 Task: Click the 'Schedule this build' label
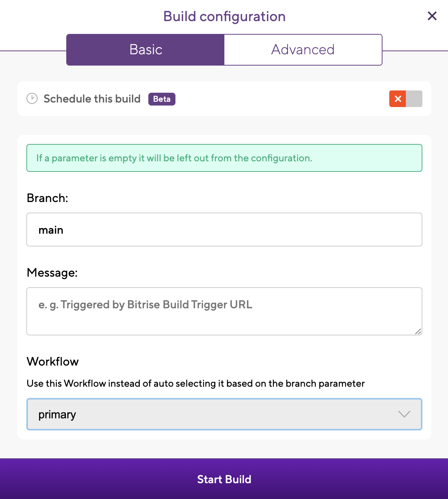(x=92, y=99)
